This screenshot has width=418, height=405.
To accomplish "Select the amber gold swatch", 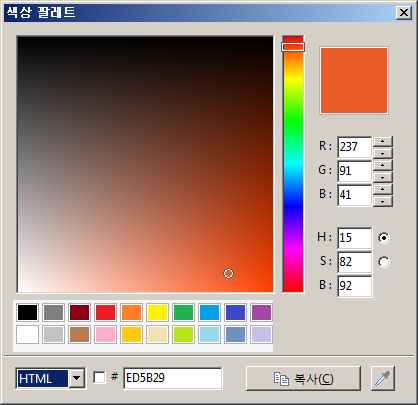I will pyautogui.click(x=132, y=335).
